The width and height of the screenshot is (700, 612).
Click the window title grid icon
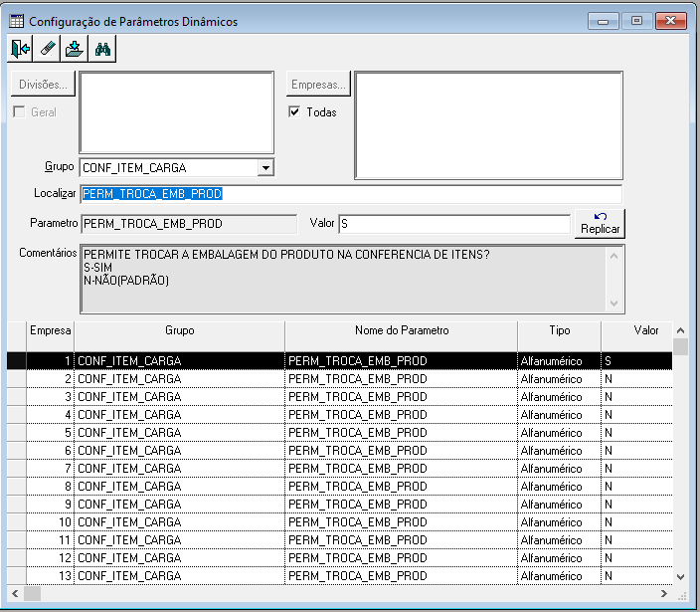(17, 21)
